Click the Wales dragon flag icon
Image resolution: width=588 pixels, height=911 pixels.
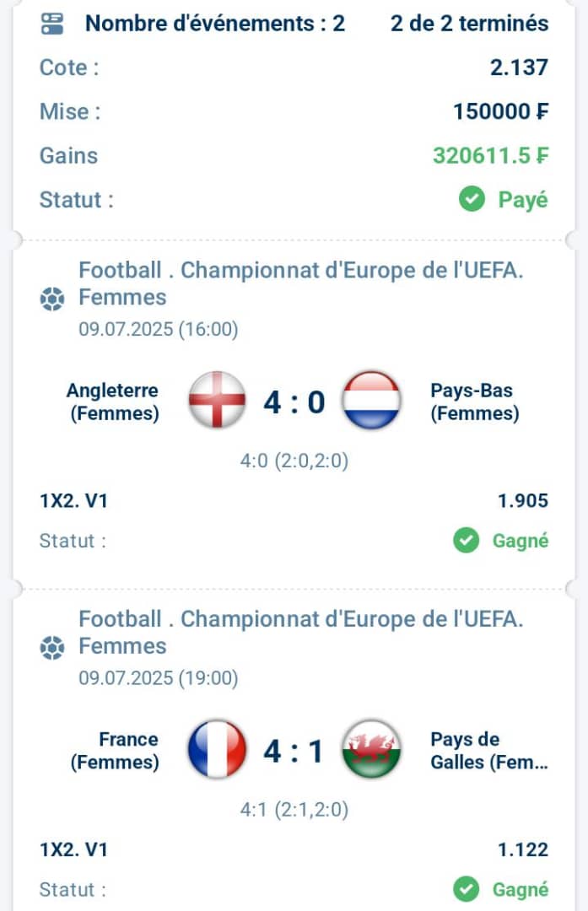pyautogui.click(x=371, y=749)
